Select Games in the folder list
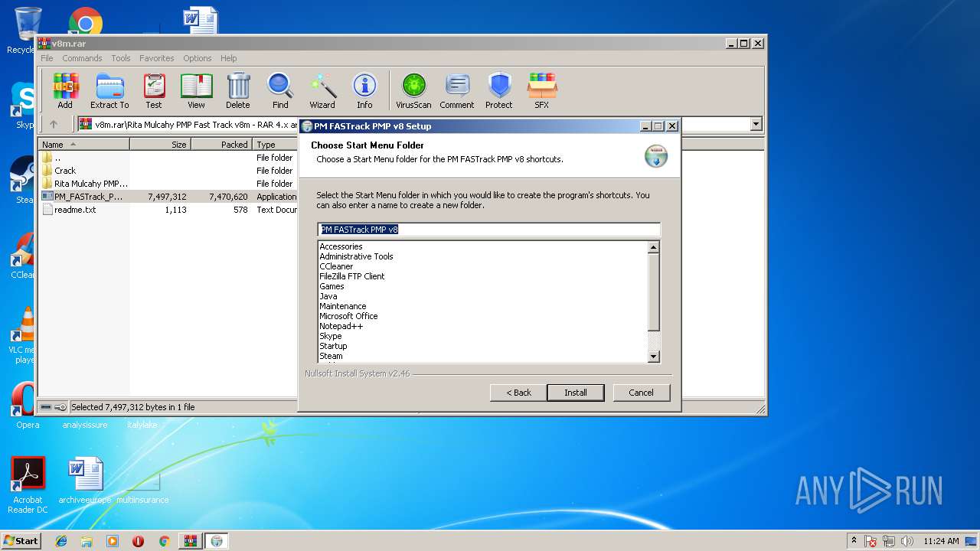The height and width of the screenshot is (551, 980). (x=332, y=286)
